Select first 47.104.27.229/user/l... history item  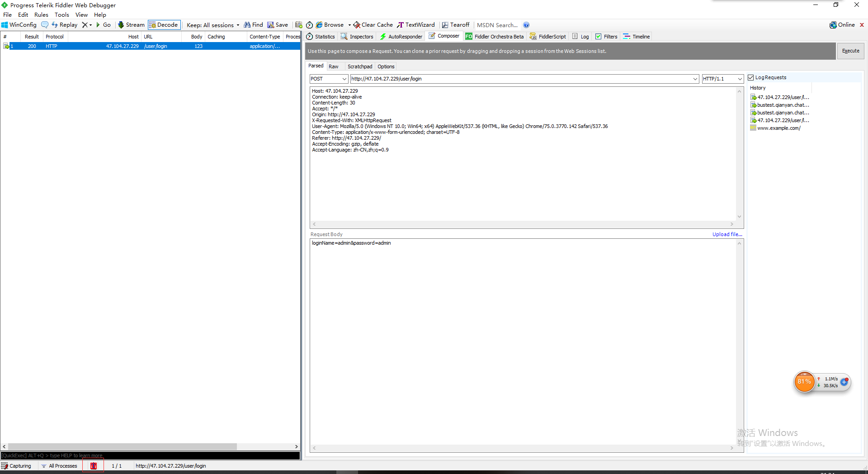780,97
